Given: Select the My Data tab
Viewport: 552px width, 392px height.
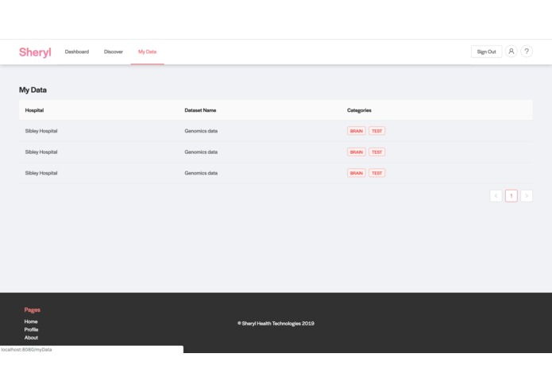Looking at the screenshot, I should click(147, 52).
